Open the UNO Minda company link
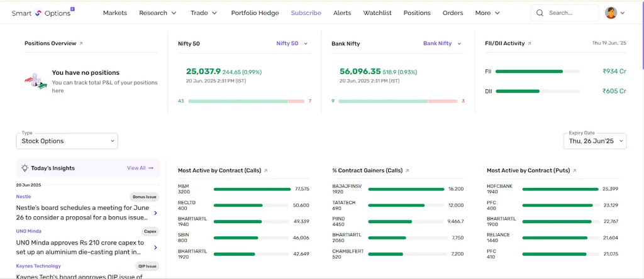The width and height of the screenshot is (644, 279). click(x=29, y=231)
